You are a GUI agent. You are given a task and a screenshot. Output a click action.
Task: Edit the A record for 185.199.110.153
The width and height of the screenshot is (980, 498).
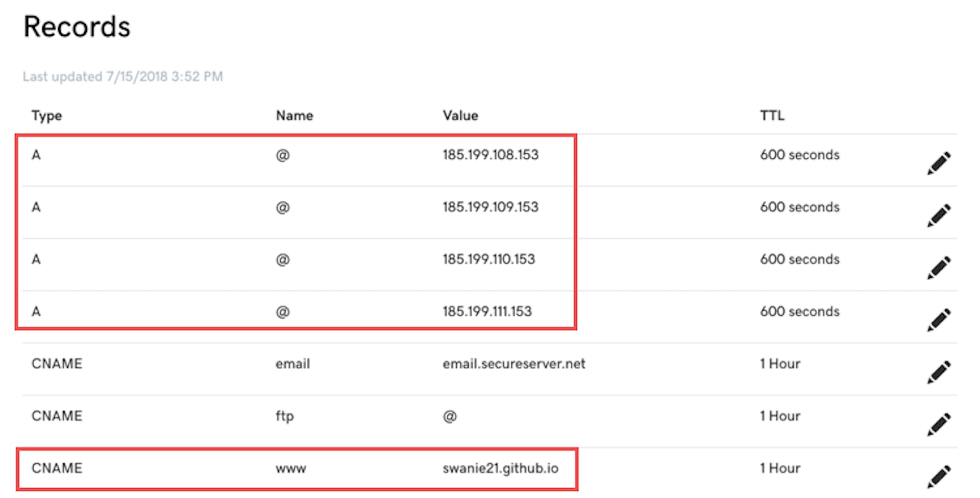pos(939,268)
